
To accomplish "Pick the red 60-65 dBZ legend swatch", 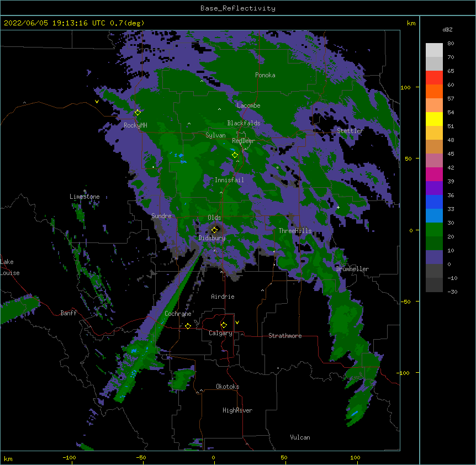I will pos(434,78).
